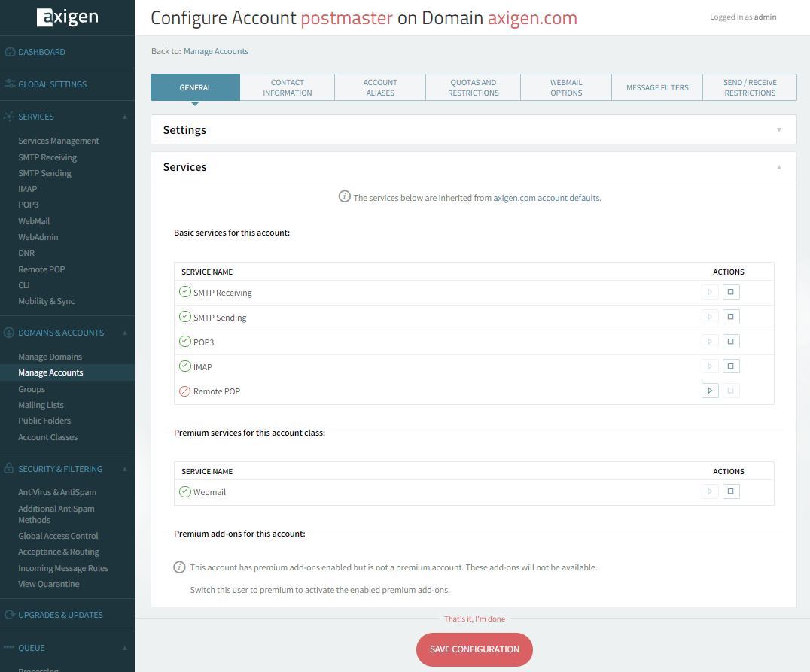Disable IMAP using its stop icon
Screen dimensions: 810x672
[x=730, y=366]
